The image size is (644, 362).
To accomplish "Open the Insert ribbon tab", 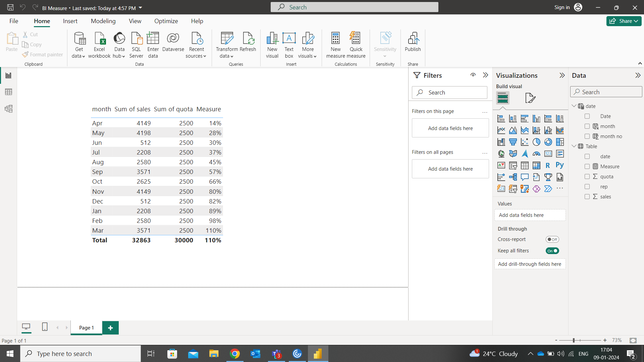I will tap(70, 21).
